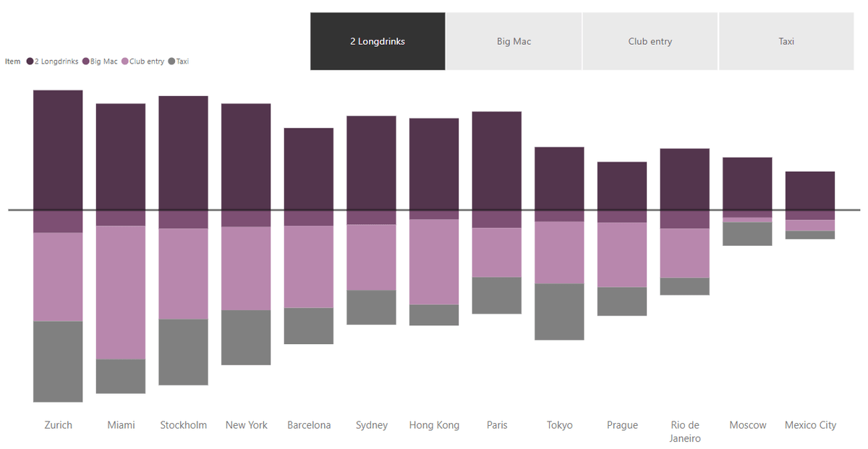
Task: Toggle off the 2 Longdrinks selected filter
Action: [x=378, y=41]
